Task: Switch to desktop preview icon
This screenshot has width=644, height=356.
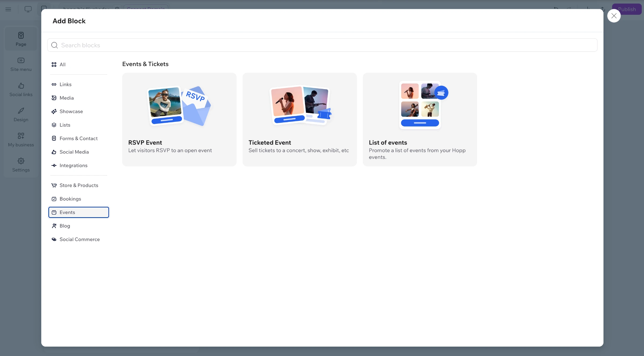Action: pyautogui.click(x=28, y=9)
